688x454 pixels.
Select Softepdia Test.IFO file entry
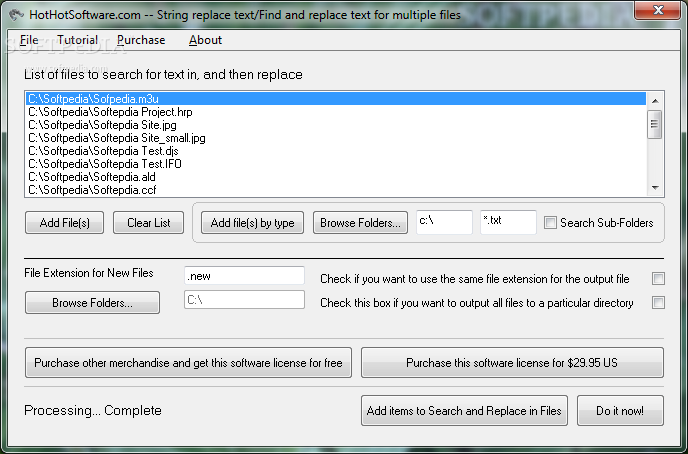(x=336, y=164)
